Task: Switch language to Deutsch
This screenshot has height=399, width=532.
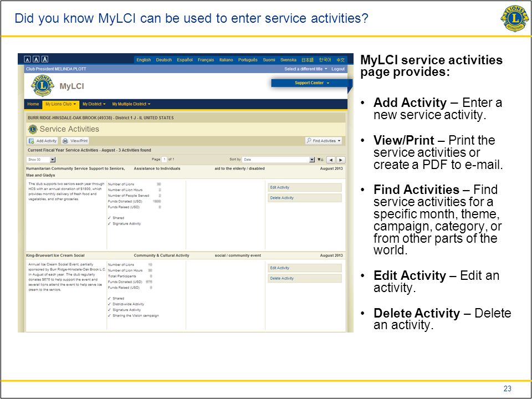Action: 164,60
